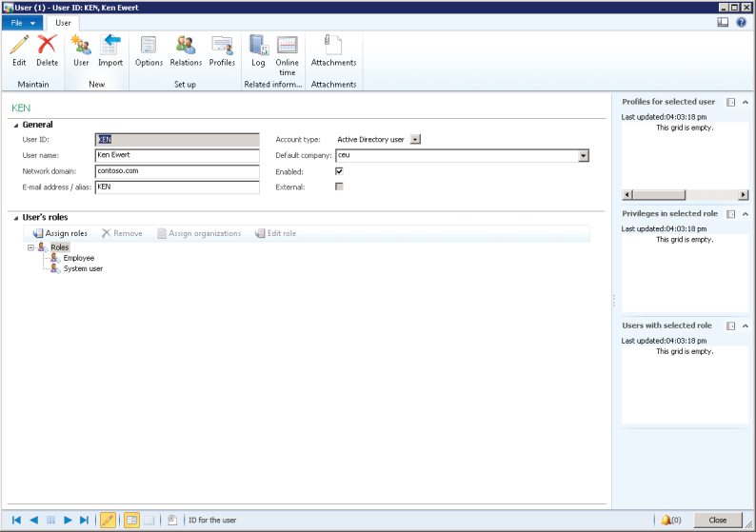Click Profiles for selected user options icon
The height and width of the screenshot is (532, 756).
point(731,102)
